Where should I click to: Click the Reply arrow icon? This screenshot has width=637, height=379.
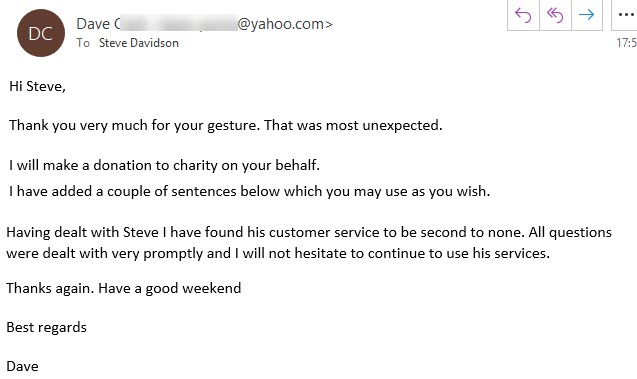click(523, 15)
